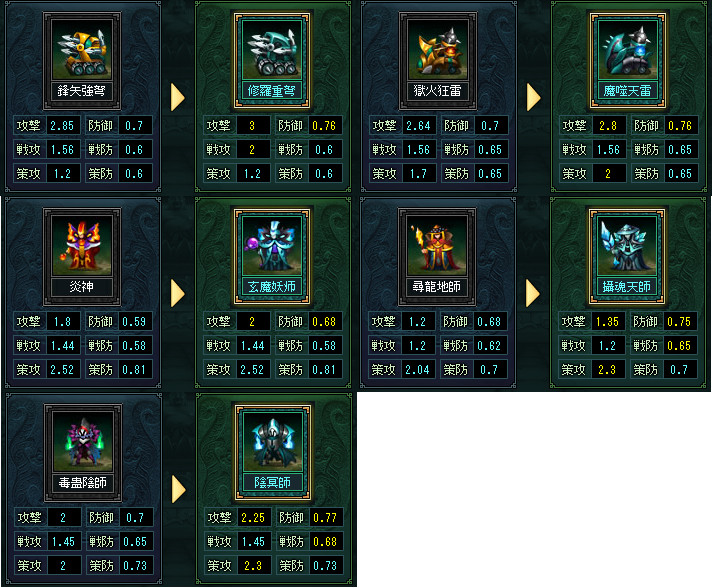Pick the 玄魔妖師 dark mage portrait
Viewport: 712px width, 588px height.
(x=272, y=245)
